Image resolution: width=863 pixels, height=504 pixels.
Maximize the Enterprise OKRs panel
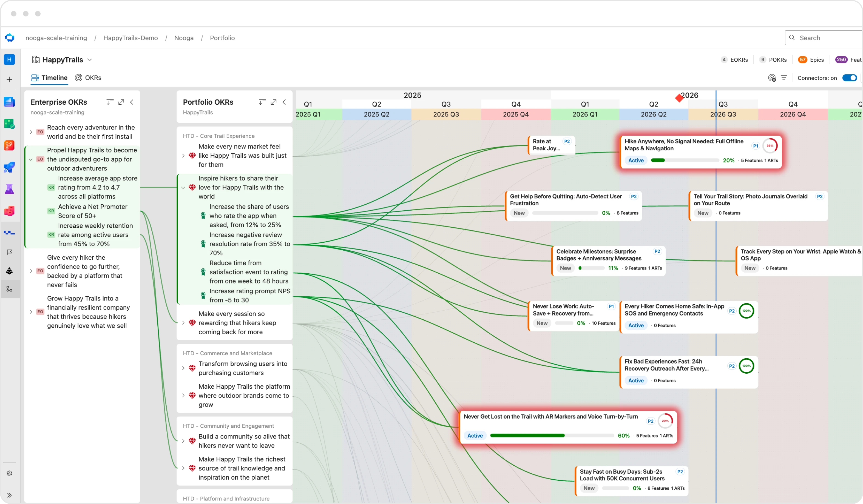[x=121, y=102]
